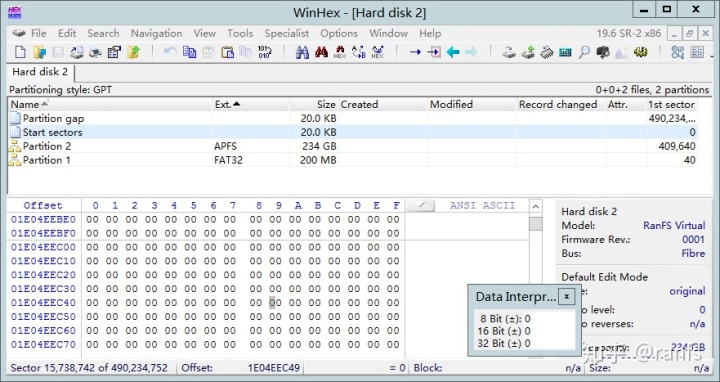Sort by the Record changed column header
The width and height of the screenshot is (720, 382).
pyautogui.click(x=561, y=104)
